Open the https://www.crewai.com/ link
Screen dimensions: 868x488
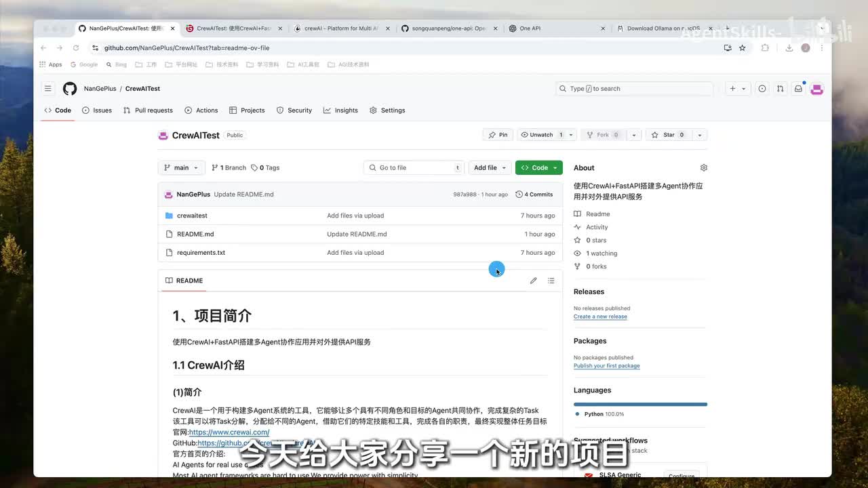tap(229, 432)
